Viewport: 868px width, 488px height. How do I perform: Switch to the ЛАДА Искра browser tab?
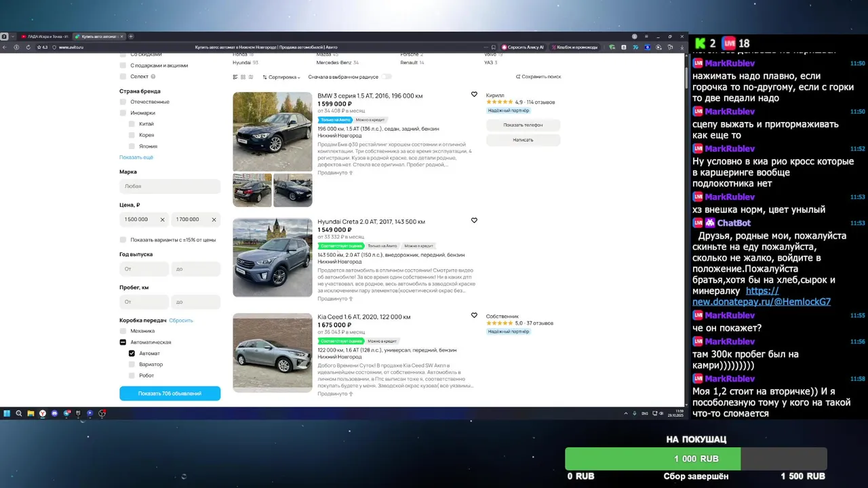tap(44, 37)
